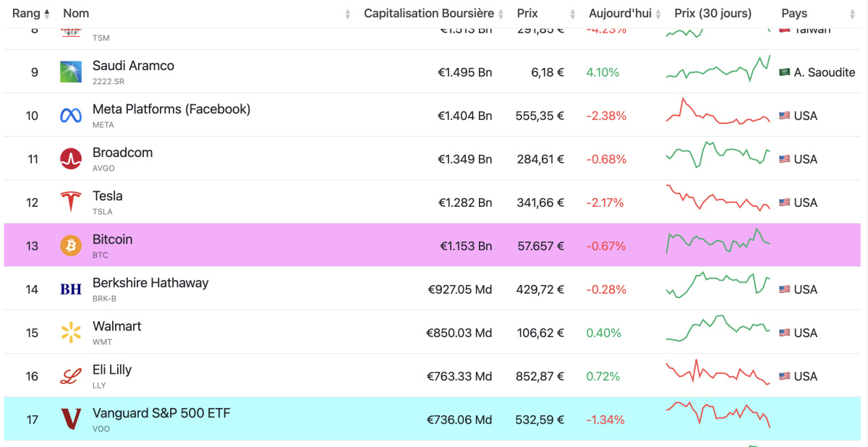This screenshot has height=447, width=868.
Task: Click the A. Saoudite country label
Action: tap(825, 72)
